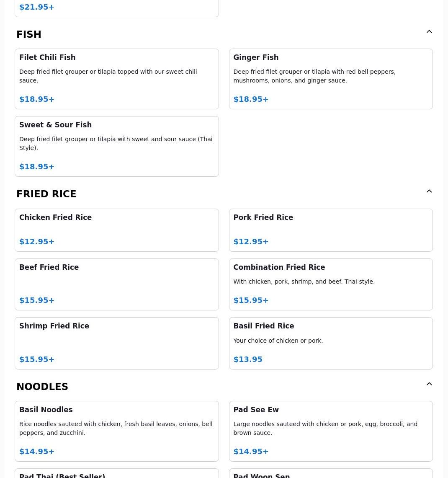
Task: Select Shrimp Fried Rice
Action: coord(116,343)
